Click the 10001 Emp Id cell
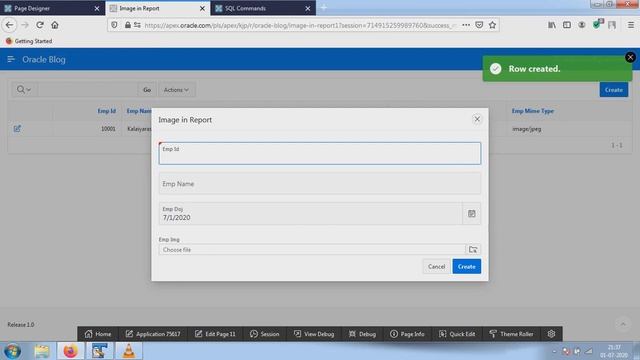 (x=108, y=129)
